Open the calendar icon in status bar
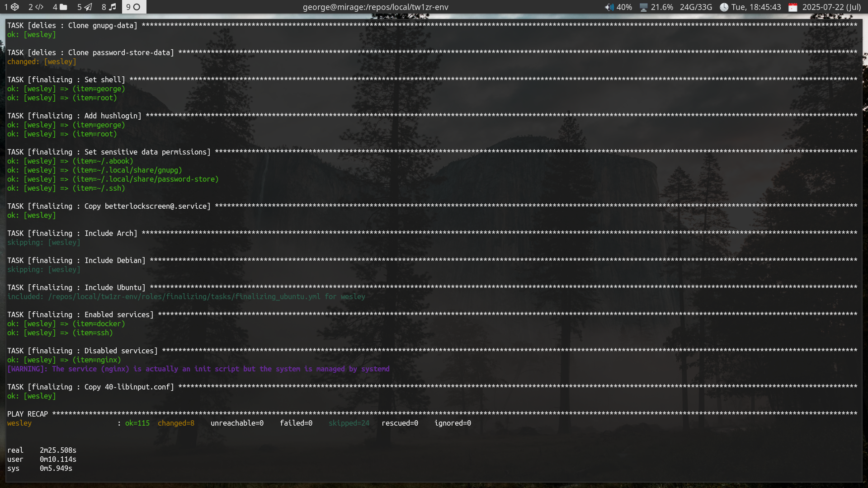 tap(793, 7)
